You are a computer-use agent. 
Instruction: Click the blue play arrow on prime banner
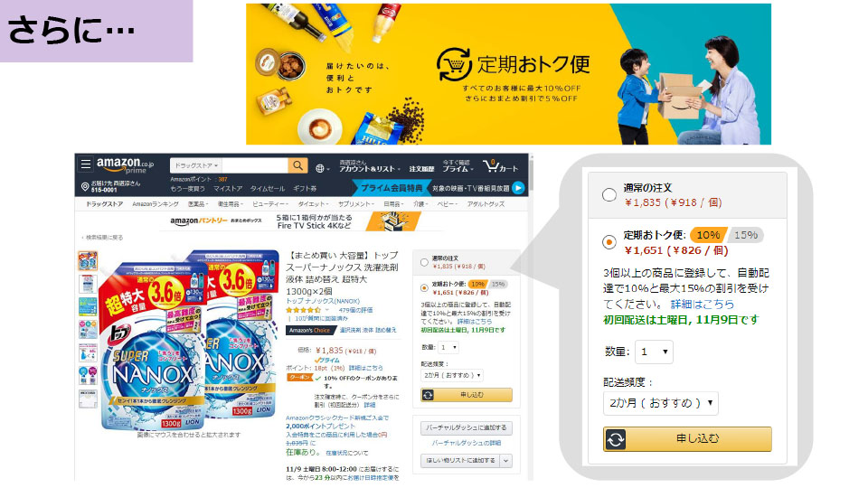click(x=518, y=188)
